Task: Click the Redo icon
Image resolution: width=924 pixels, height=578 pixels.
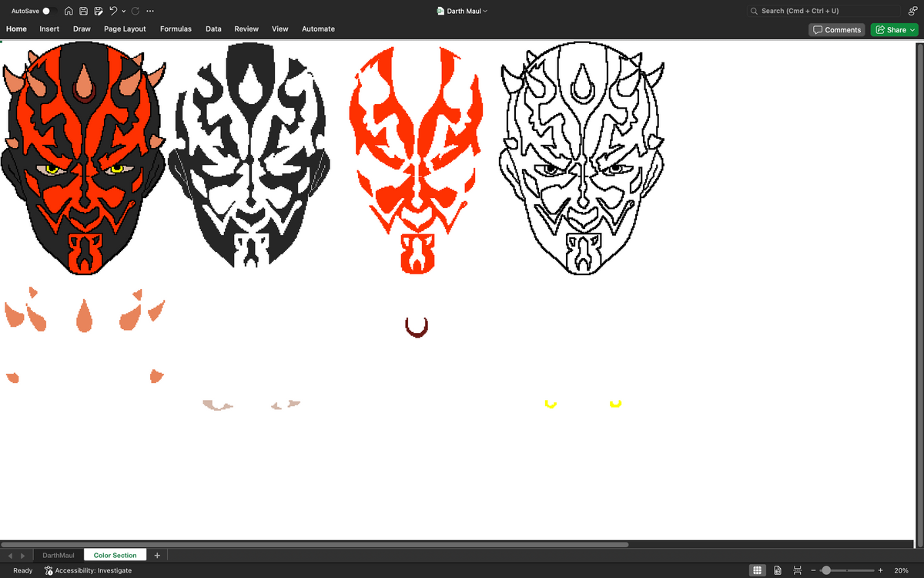Action: coord(136,11)
